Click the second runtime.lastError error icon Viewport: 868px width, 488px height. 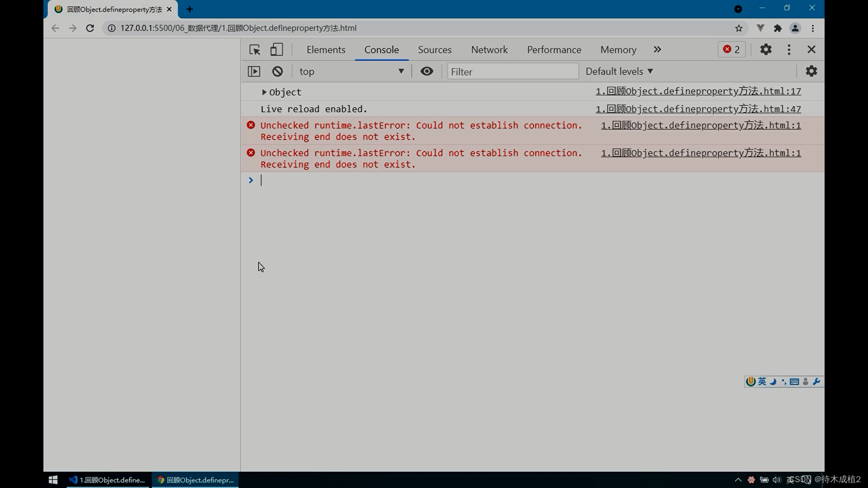click(x=251, y=153)
